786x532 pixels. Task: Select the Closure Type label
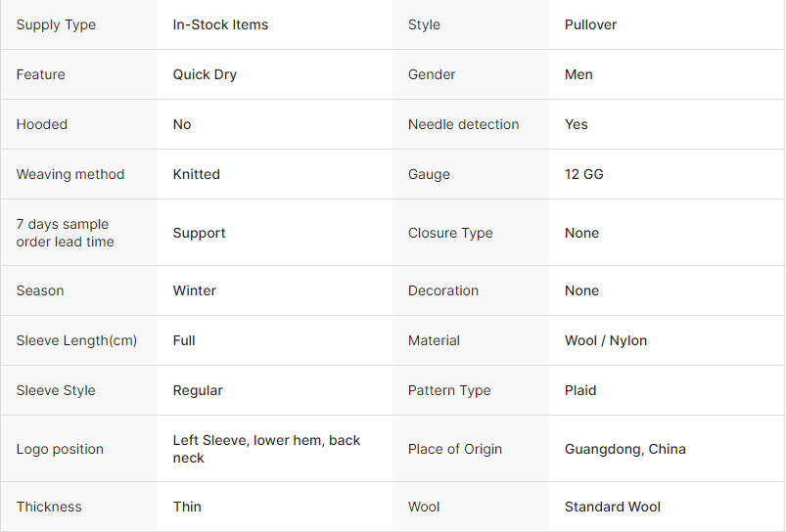(450, 233)
